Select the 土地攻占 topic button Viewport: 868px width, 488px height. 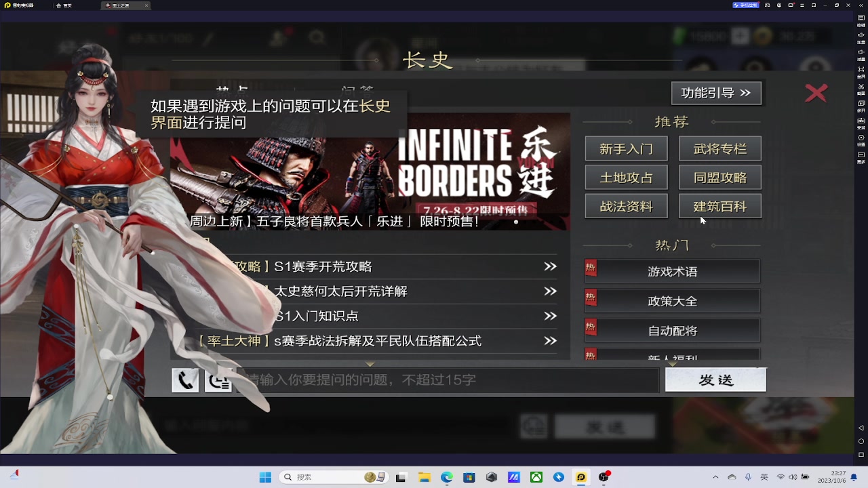626,178
